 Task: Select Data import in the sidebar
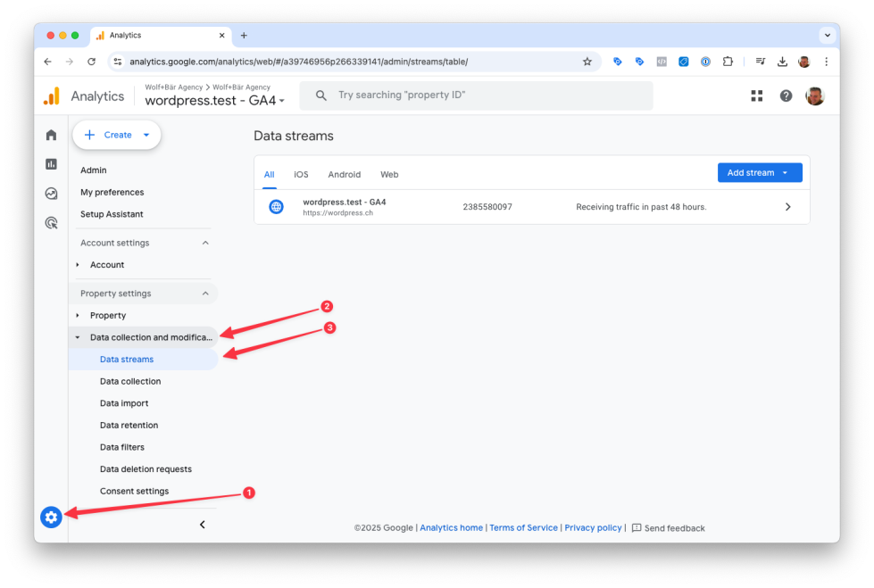pos(124,403)
